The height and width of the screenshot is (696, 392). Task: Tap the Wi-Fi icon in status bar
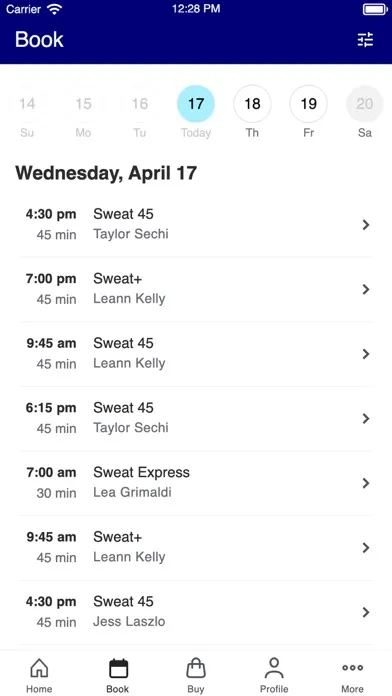55,9
